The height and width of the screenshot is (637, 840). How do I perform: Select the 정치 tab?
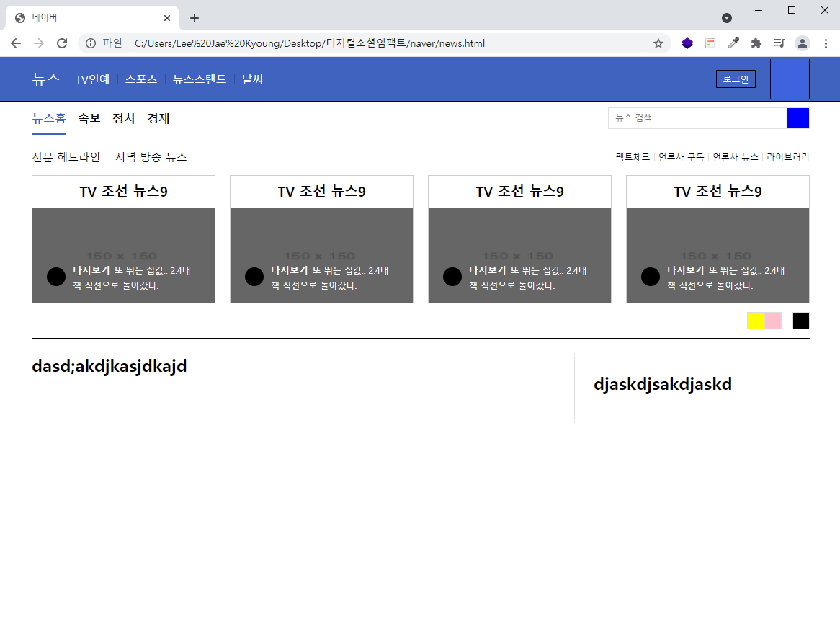(x=124, y=118)
